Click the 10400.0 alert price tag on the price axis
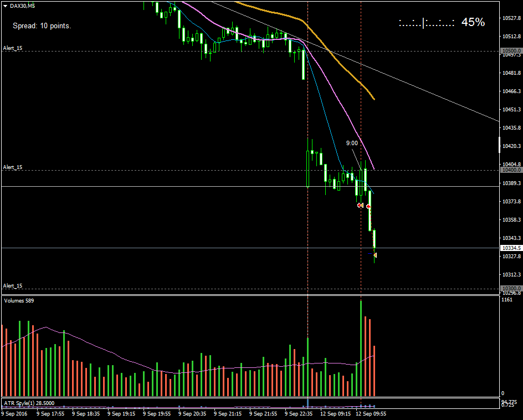 pos(511,170)
